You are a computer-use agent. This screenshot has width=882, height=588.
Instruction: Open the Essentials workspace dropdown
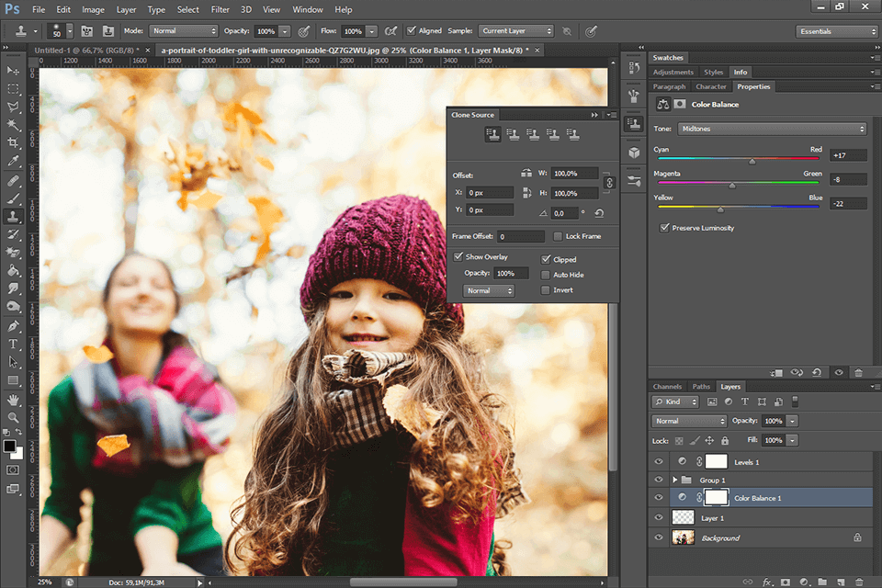point(836,31)
